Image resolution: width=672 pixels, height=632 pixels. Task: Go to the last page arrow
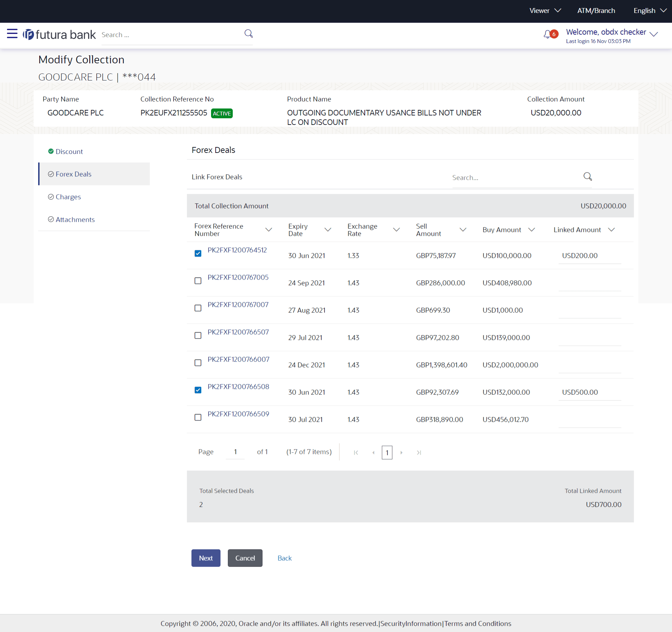click(x=419, y=452)
